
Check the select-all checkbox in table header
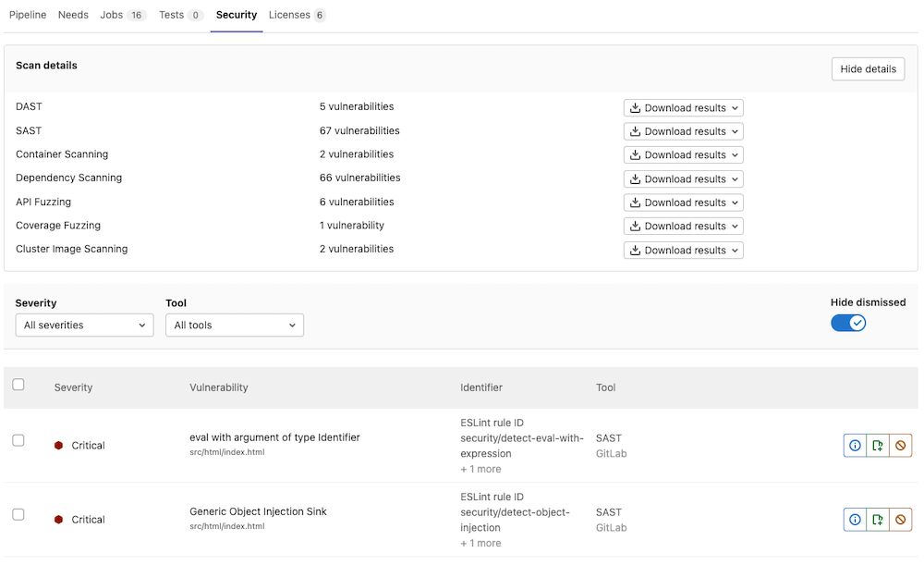[x=17, y=384]
